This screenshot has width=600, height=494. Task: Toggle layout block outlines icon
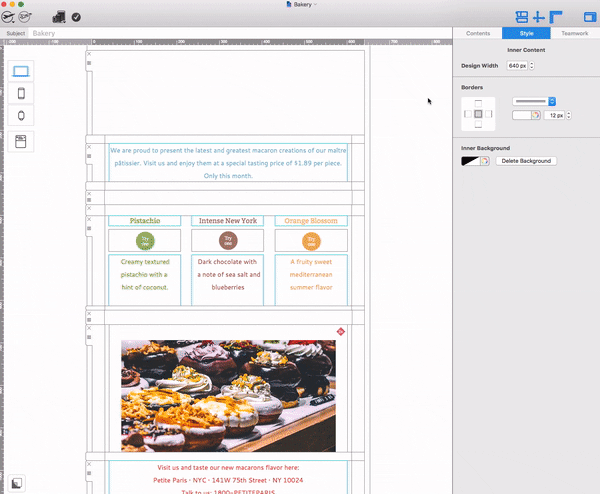pos(521,17)
